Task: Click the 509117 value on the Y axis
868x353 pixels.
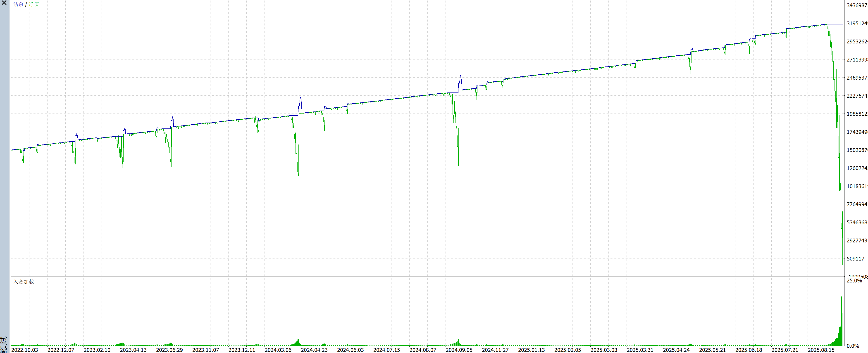Action: tap(856, 259)
